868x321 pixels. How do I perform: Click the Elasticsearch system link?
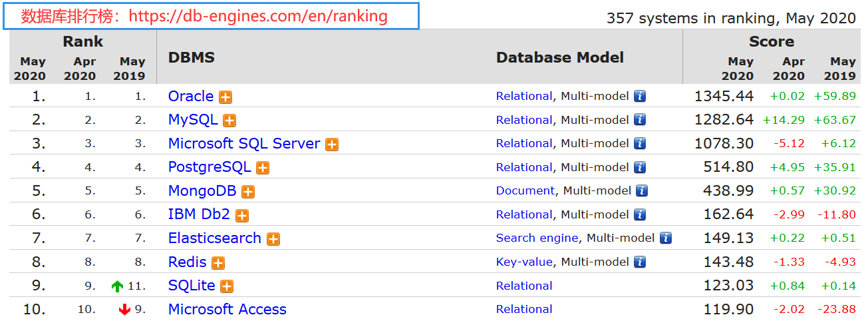point(214,238)
